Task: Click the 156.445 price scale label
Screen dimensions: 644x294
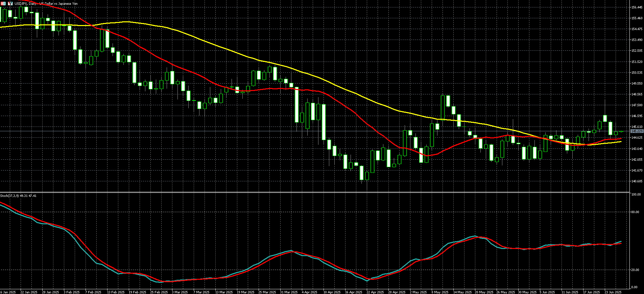Action: 637,7
